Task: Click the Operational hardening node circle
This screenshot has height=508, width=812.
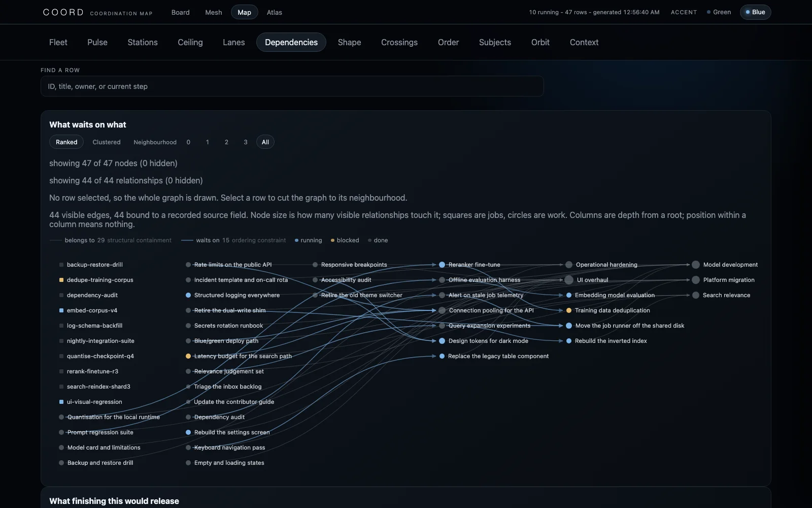Action: tap(569, 265)
